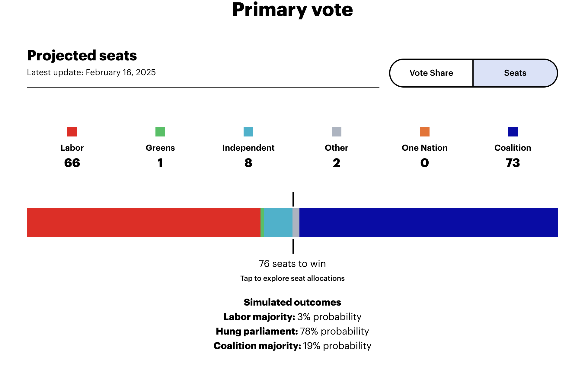Image resolution: width=588 pixels, height=372 pixels.
Task: Click the Labor seat count 66
Action: 72,163
